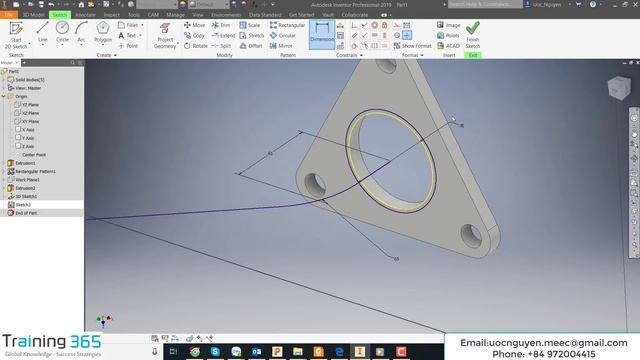
Task: Toggle the Centerline format option
Action: 397,36
